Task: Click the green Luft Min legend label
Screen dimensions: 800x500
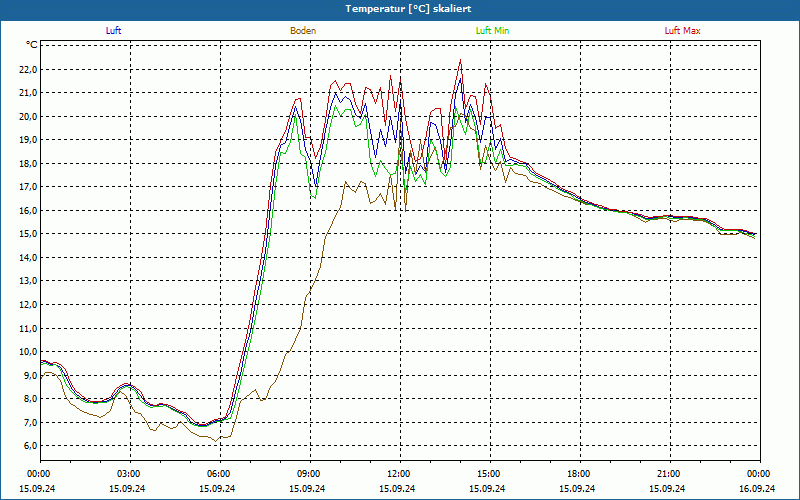Action: click(x=492, y=31)
